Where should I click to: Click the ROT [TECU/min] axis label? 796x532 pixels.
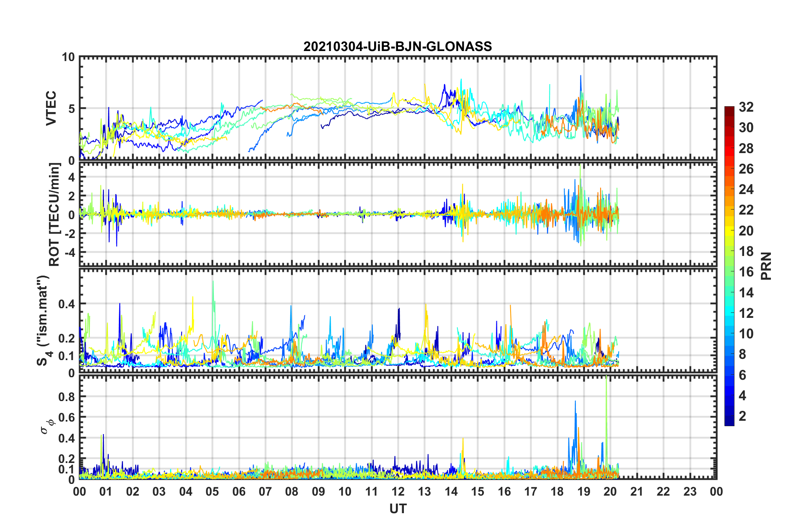click(x=54, y=215)
